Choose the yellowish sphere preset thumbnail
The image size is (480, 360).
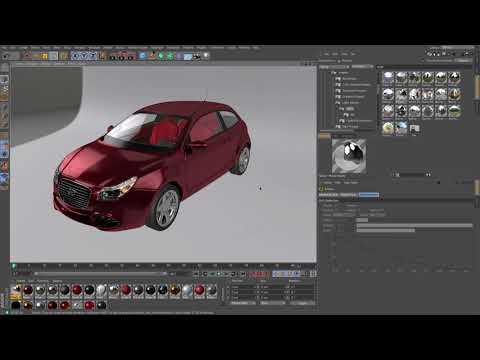(388, 128)
